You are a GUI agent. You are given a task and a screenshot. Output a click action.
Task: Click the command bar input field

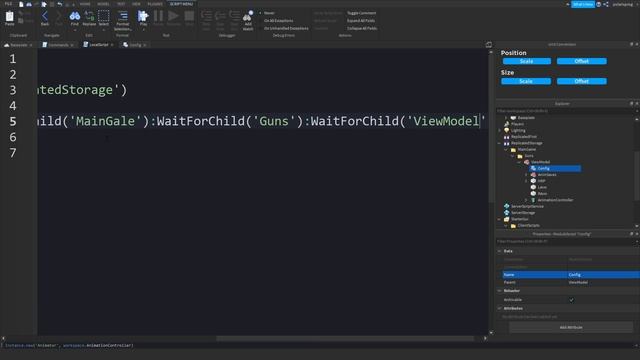[318, 345]
